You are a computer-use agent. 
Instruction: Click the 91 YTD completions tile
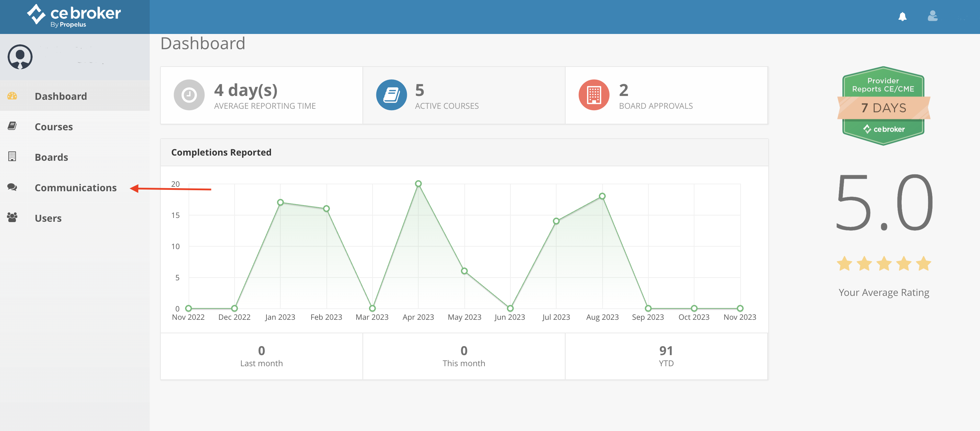(x=666, y=356)
